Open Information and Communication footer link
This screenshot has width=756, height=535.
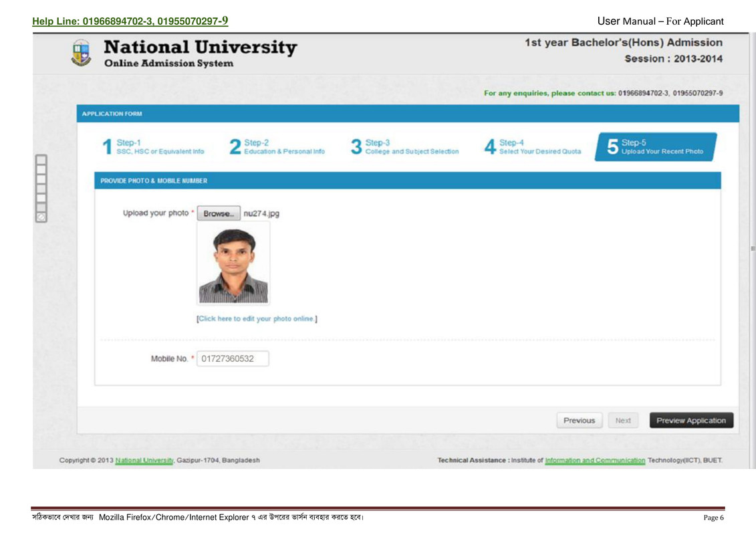click(595, 461)
